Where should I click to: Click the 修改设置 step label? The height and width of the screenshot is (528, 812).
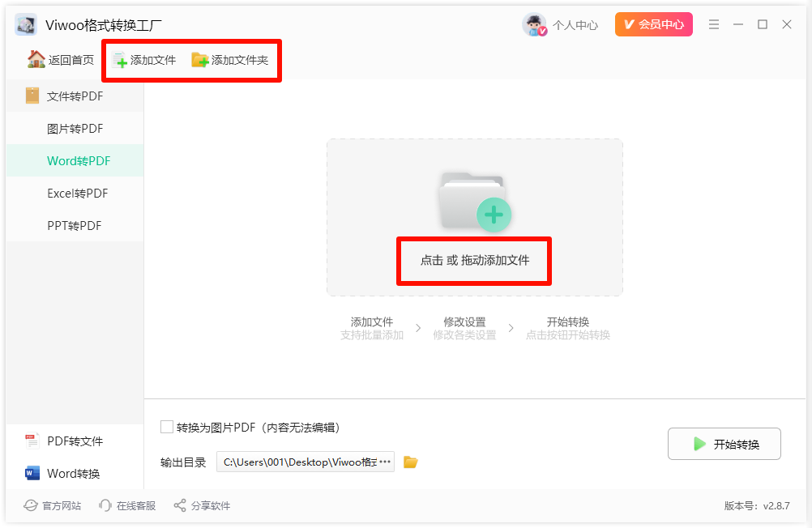point(464,321)
